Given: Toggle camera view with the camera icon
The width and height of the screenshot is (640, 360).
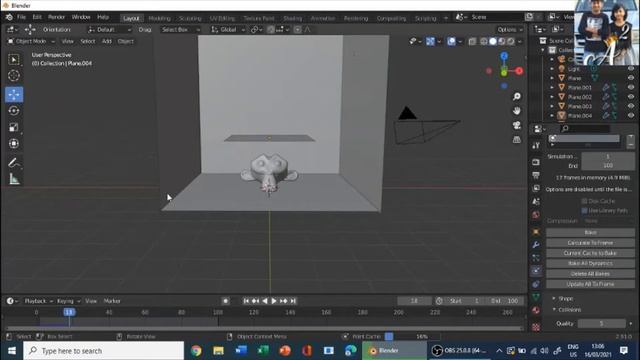Looking at the screenshot, I should [x=517, y=125].
